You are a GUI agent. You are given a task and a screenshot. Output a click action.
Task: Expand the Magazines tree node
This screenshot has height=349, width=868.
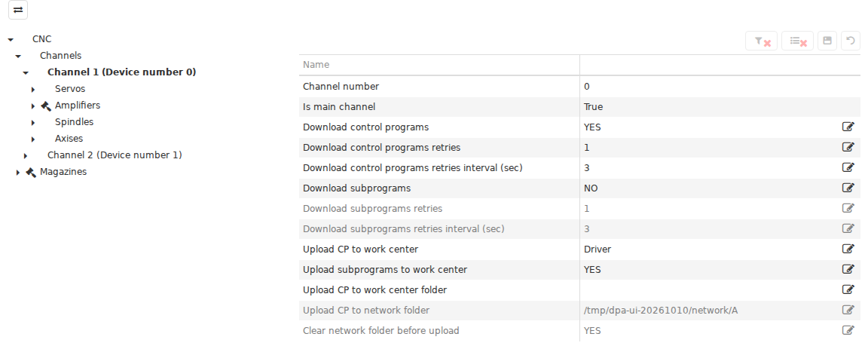[18, 173]
